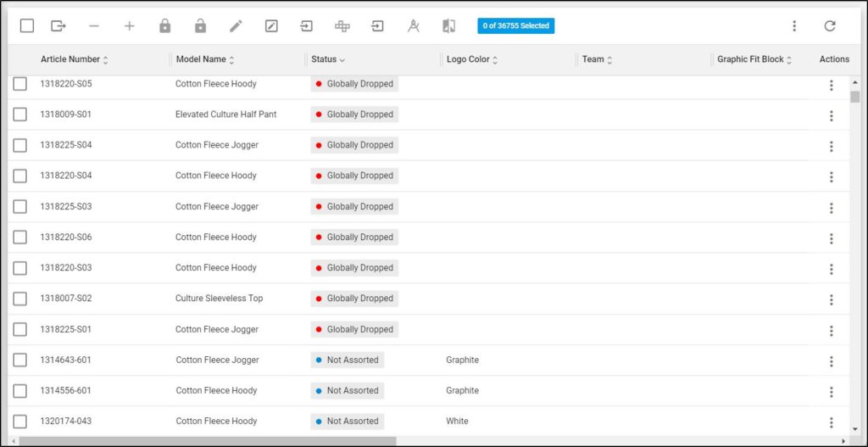
Task: Click the boxed pencil edit-in-form icon
Action: [x=271, y=26]
